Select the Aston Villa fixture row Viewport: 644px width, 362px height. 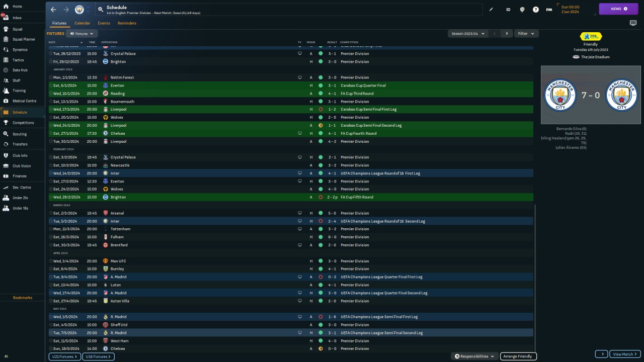coord(291,301)
